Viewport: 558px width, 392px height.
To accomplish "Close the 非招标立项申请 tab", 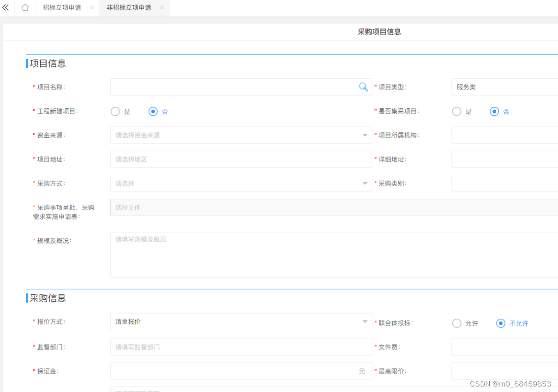I will tap(162, 8).
